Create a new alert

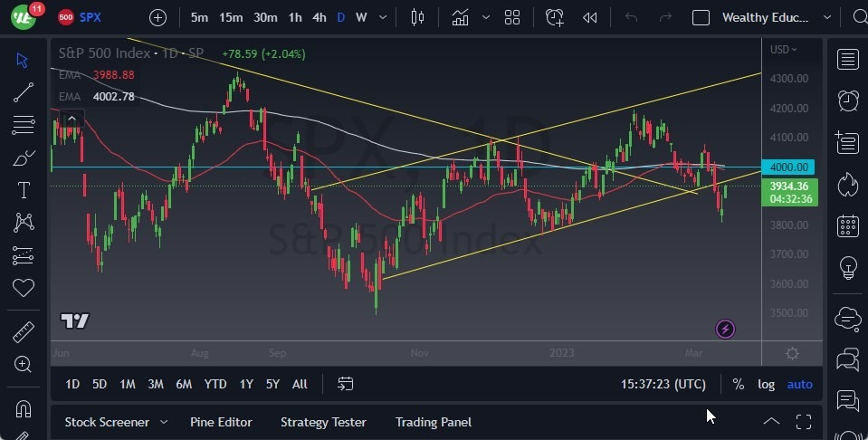click(x=554, y=18)
